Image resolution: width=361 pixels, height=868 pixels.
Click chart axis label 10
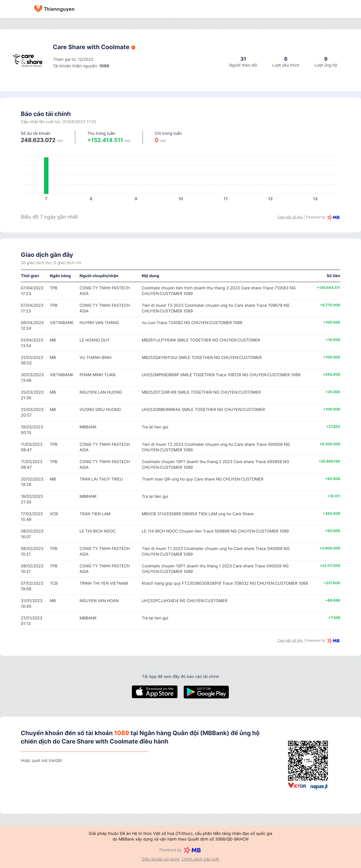[x=181, y=199]
